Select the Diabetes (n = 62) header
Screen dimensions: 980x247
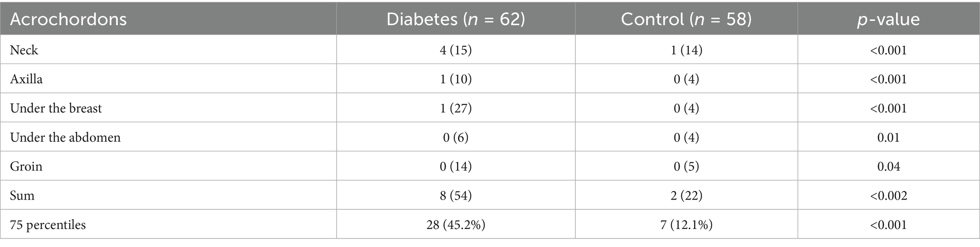coord(456,19)
